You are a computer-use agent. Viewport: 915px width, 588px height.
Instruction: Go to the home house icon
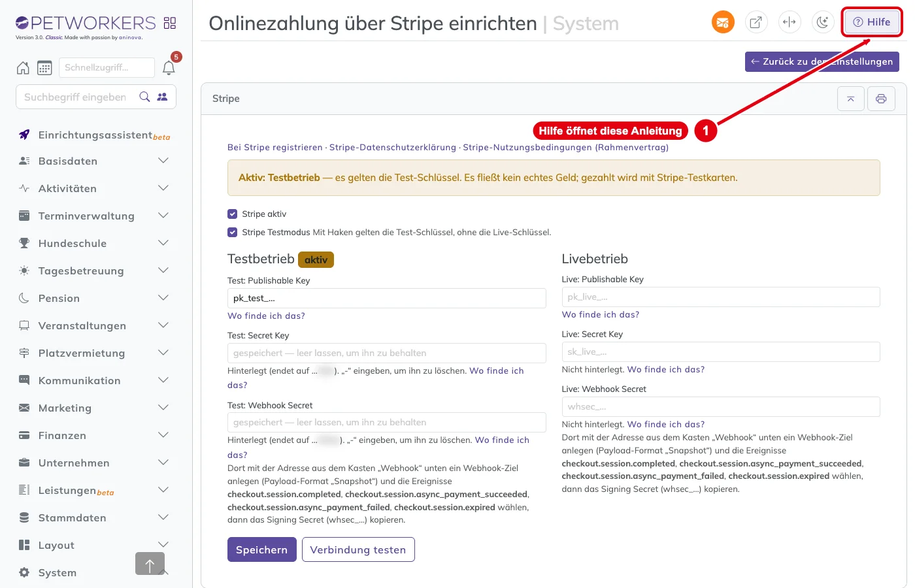(x=23, y=68)
